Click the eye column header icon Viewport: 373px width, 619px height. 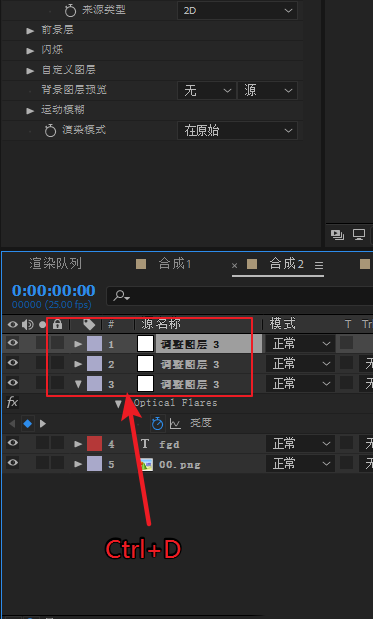13,325
